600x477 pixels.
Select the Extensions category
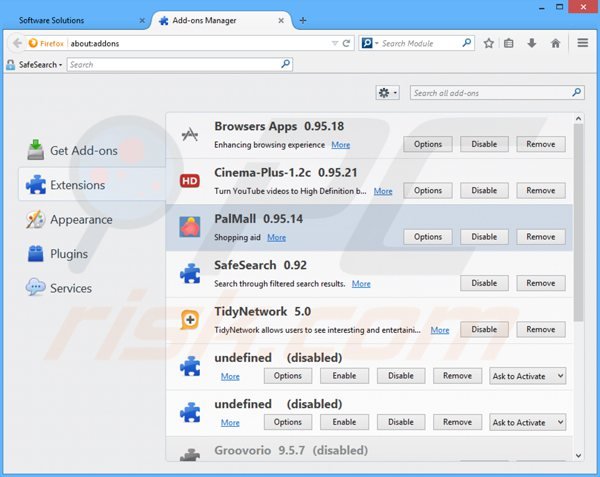[x=92, y=185]
